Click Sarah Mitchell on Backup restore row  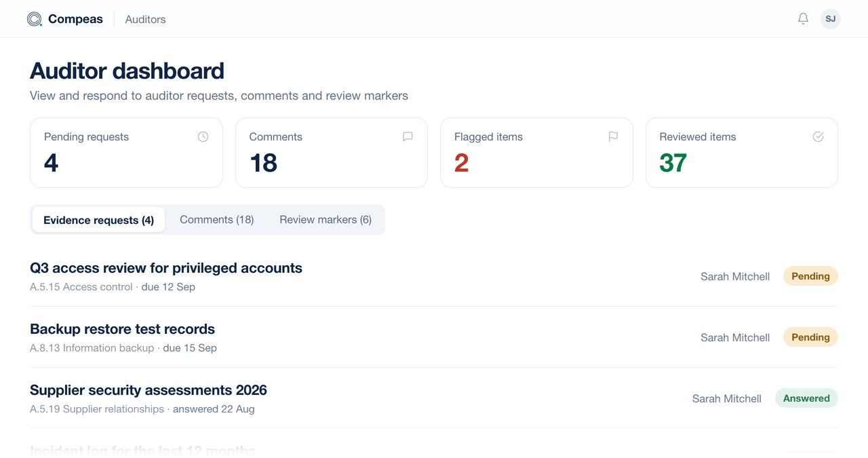tap(735, 337)
